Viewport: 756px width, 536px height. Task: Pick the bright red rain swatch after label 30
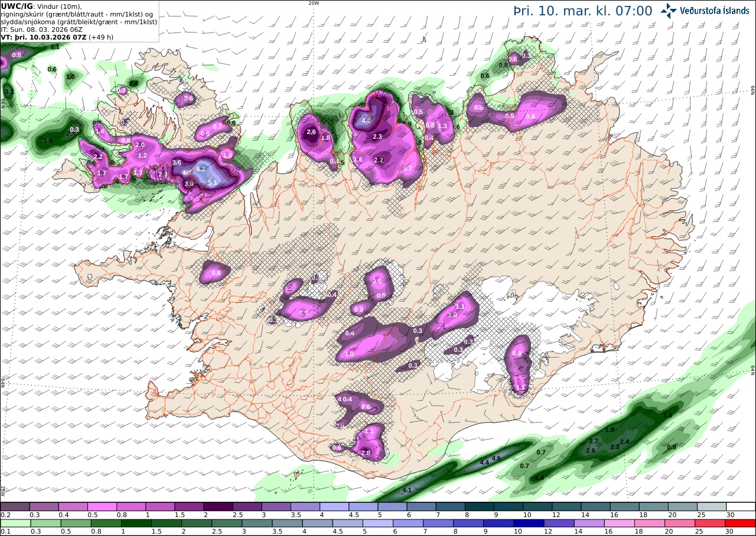tap(741, 523)
